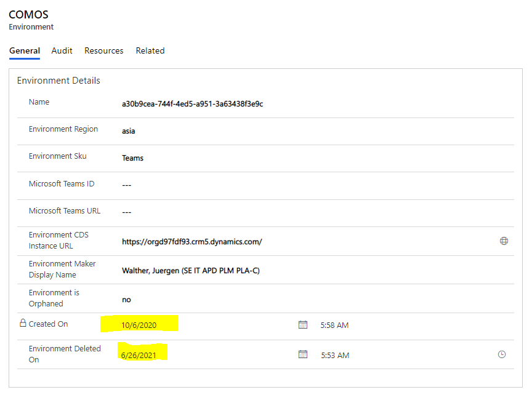Image resolution: width=532 pixels, height=403 pixels.
Task: Open the Resources tab
Action: point(104,51)
